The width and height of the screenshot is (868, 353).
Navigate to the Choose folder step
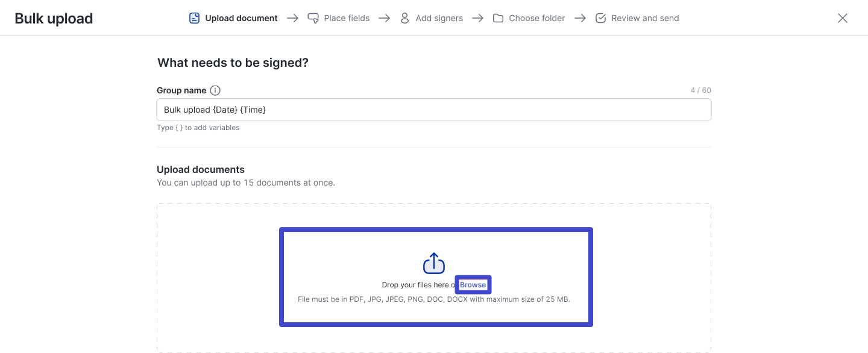pos(536,18)
